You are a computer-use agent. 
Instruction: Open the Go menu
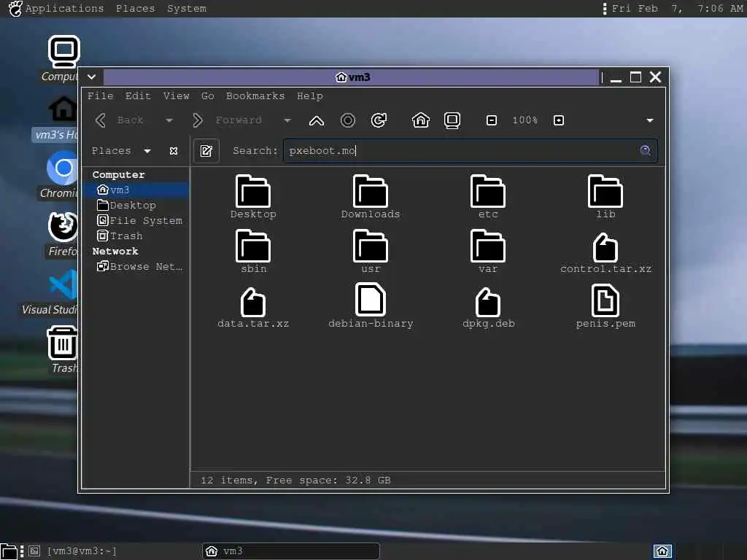[x=208, y=96]
